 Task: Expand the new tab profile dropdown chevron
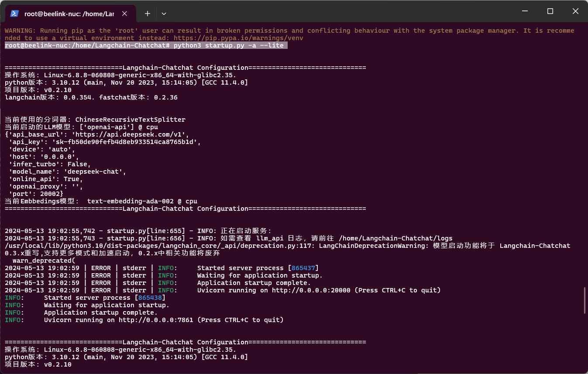pos(164,14)
